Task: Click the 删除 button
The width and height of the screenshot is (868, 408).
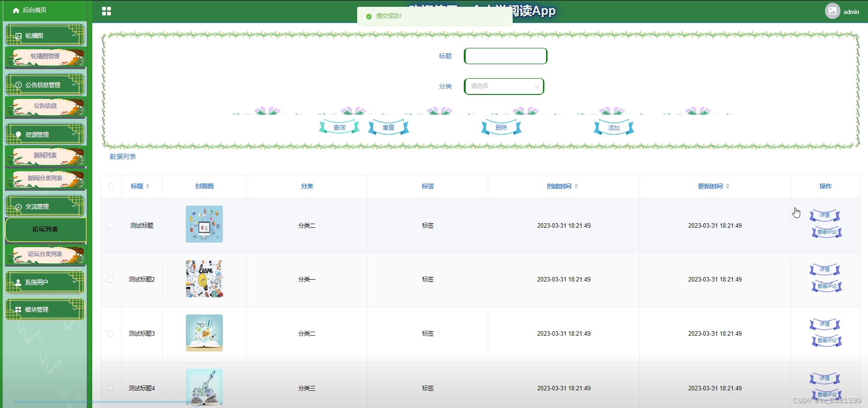Action: [x=501, y=127]
